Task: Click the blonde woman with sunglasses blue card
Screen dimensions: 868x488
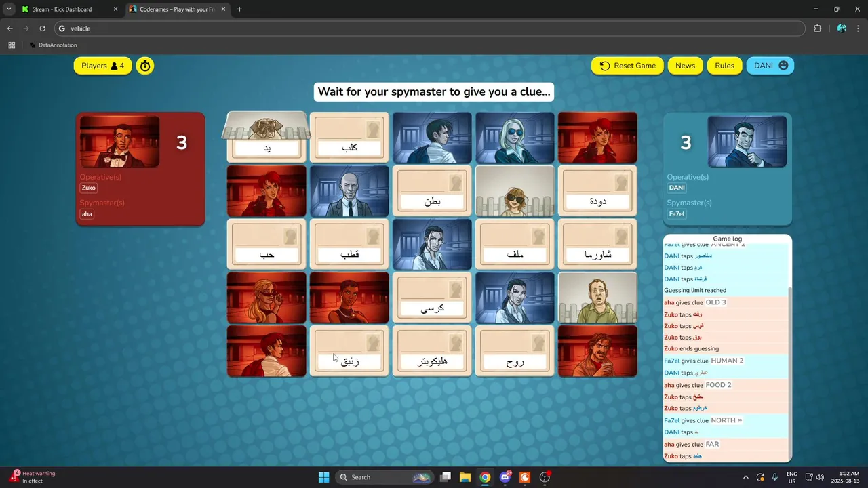Action: [515, 138]
